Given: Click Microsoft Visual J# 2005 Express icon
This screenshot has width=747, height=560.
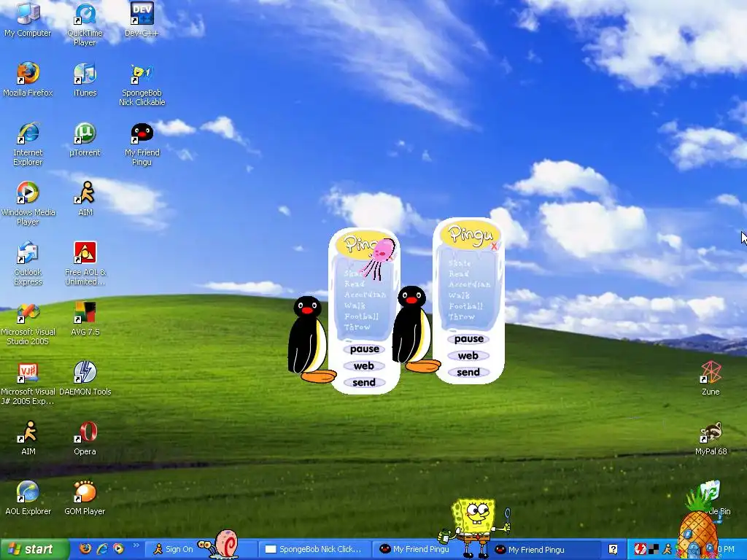Looking at the screenshot, I should pos(28,384).
